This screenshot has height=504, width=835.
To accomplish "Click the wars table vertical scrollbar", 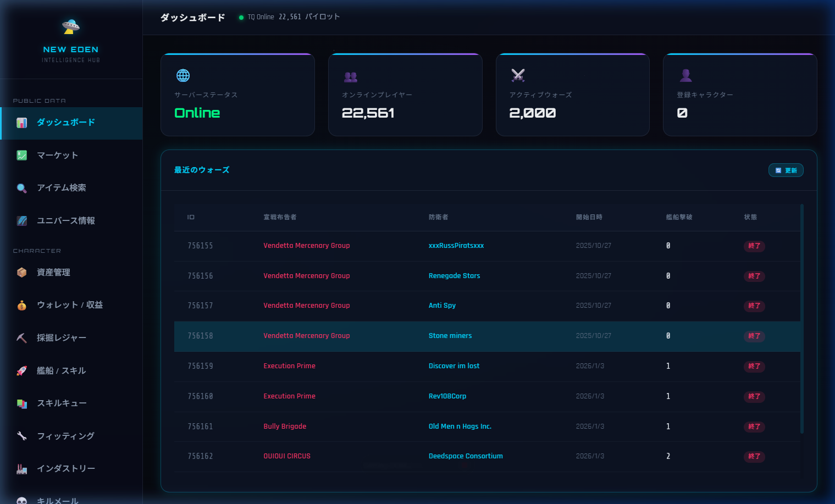I will coord(802,319).
